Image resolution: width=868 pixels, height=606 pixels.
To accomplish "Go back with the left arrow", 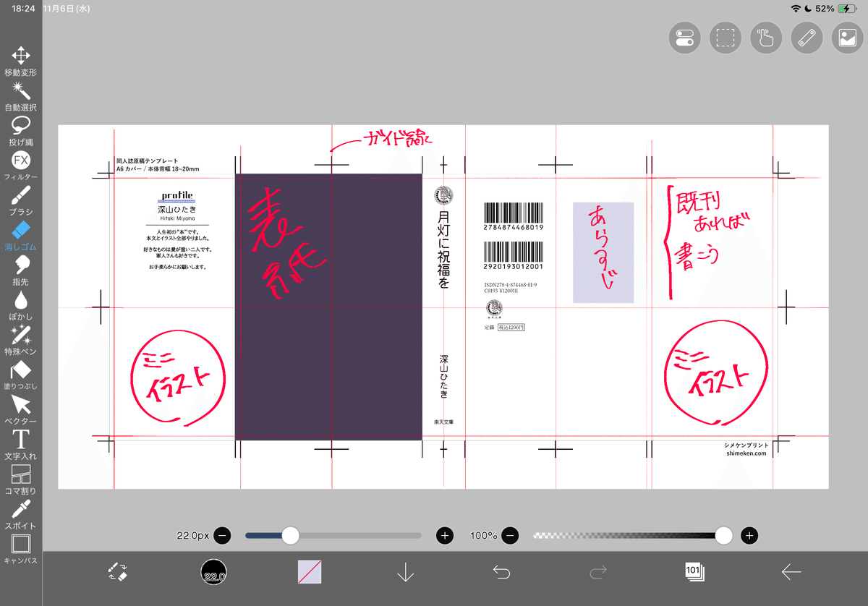I will tap(791, 572).
